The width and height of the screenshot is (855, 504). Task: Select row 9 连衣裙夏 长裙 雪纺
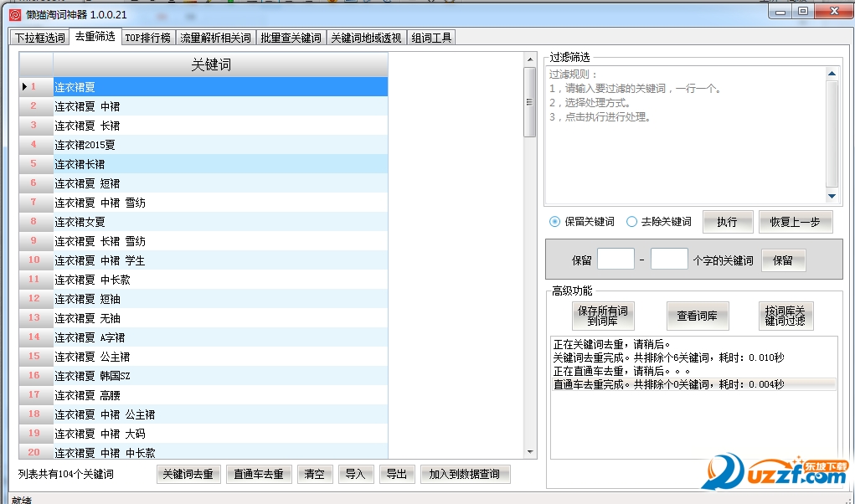(220, 241)
